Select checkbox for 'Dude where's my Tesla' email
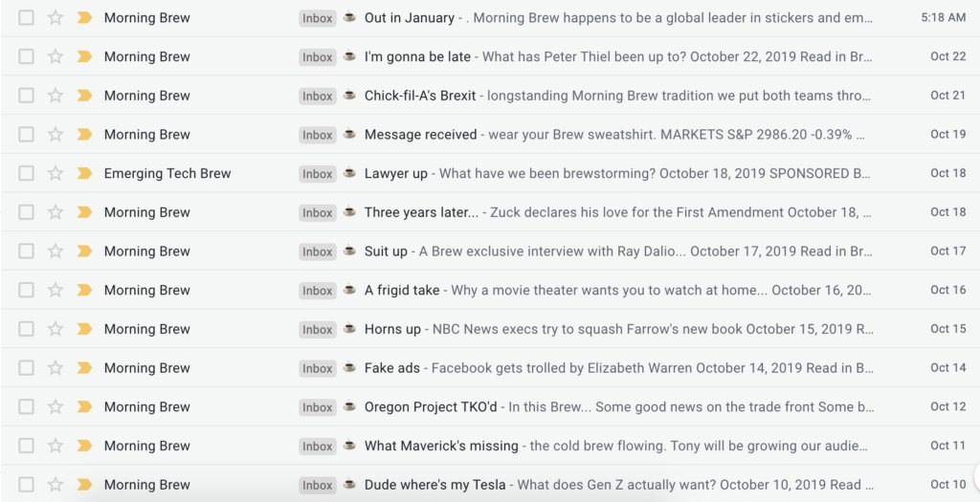This screenshot has width=980, height=502. 26,484
